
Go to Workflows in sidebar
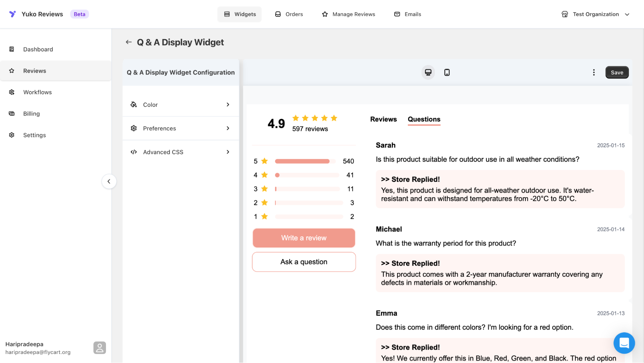[x=37, y=92]
